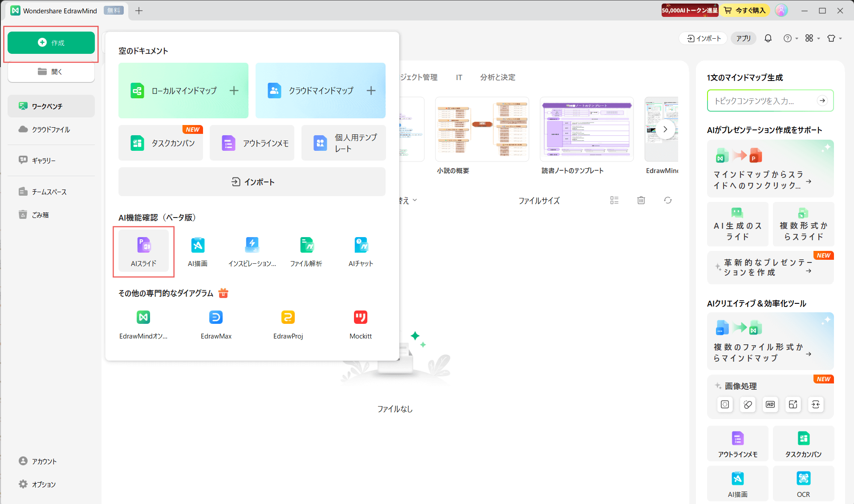
Task: Open 複数のファイル形式からマインドマップ card
Action: click(770, 341)
